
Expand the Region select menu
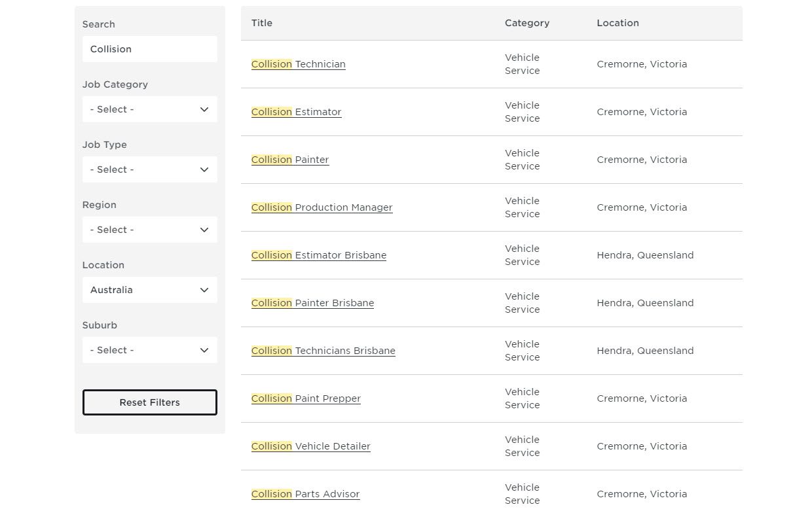(x=149, y=230)
